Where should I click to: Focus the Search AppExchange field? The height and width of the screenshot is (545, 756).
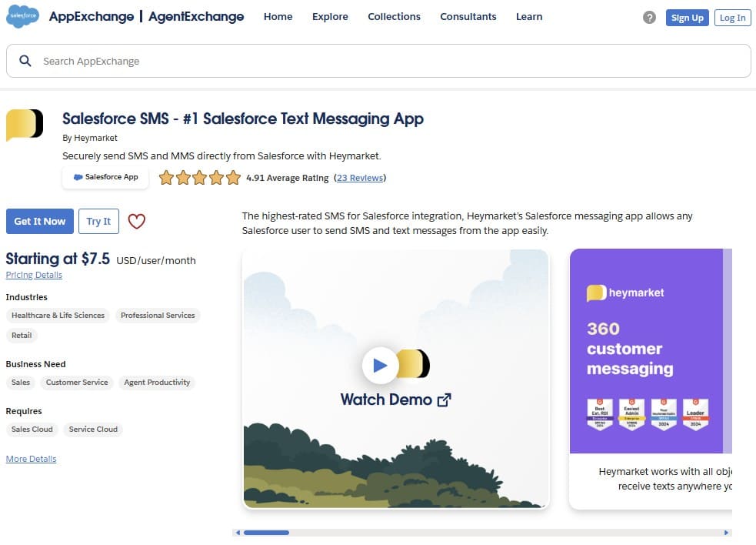click(x=378, y=61)
